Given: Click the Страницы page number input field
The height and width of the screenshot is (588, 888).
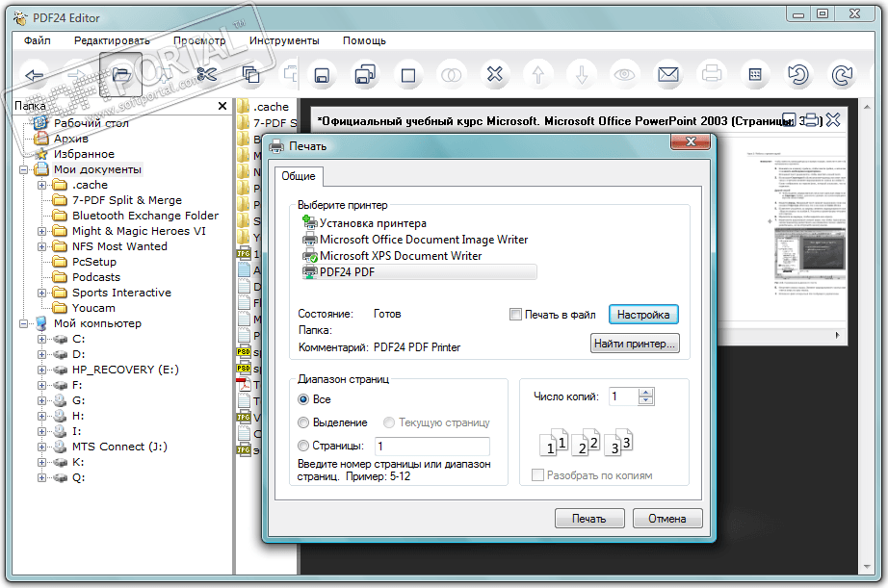Looking at the screenshot, I should point(432,446).
